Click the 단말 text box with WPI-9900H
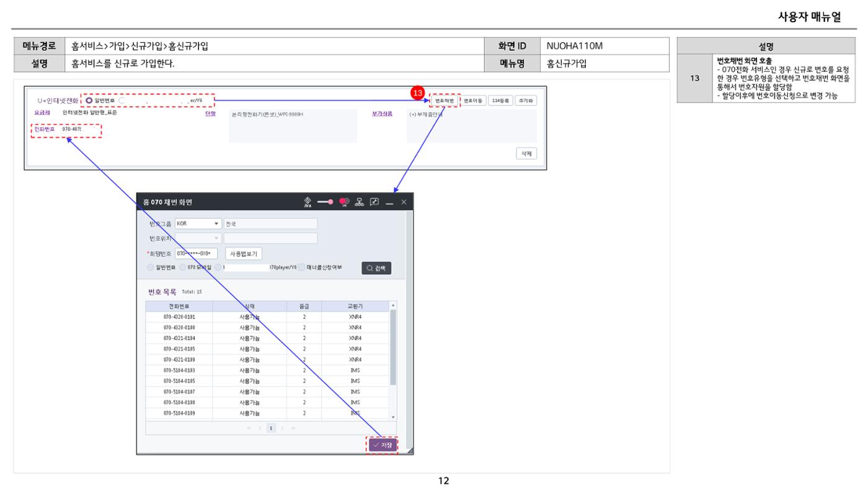Viewport: 868px width, 489px height. [293, 126]
